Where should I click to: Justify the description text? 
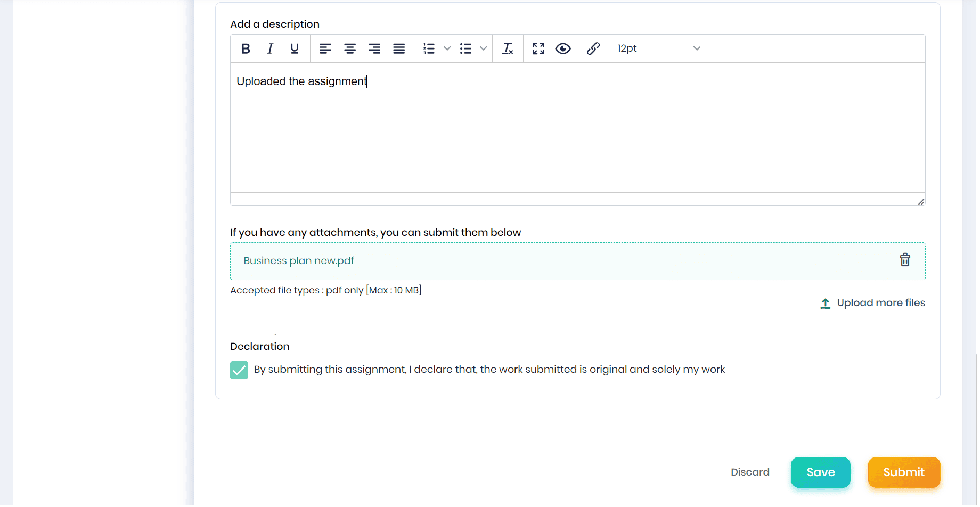pyautogui.click(x=399, y=48)
